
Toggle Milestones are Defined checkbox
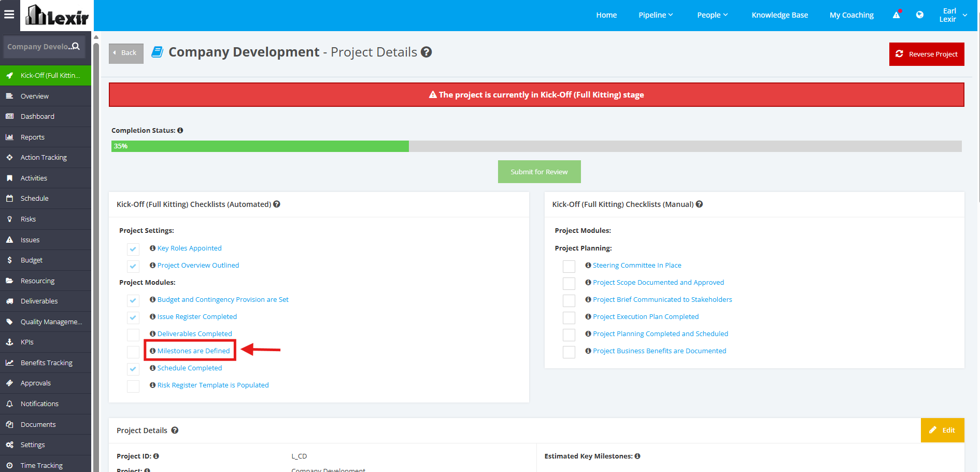[133, 352]
